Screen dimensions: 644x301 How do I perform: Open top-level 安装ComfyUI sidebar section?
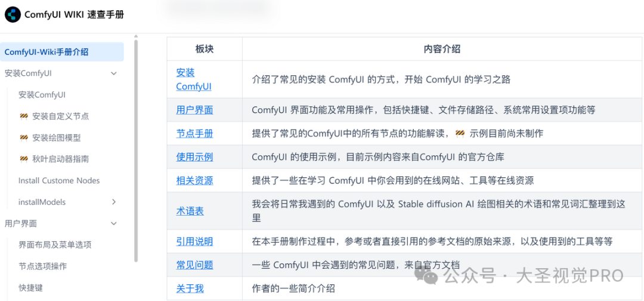point(28,73)
